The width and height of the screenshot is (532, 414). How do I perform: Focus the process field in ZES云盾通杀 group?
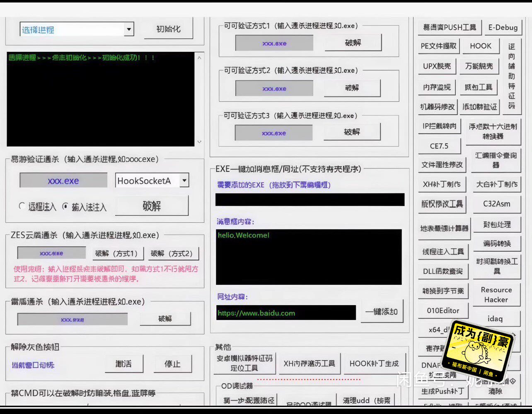point(51,253)
